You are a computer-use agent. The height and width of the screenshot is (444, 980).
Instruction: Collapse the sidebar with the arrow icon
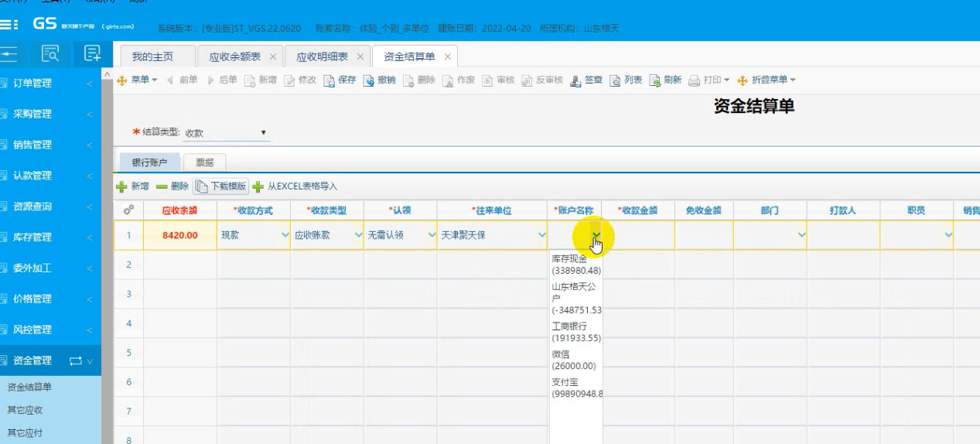click(9, 53)
